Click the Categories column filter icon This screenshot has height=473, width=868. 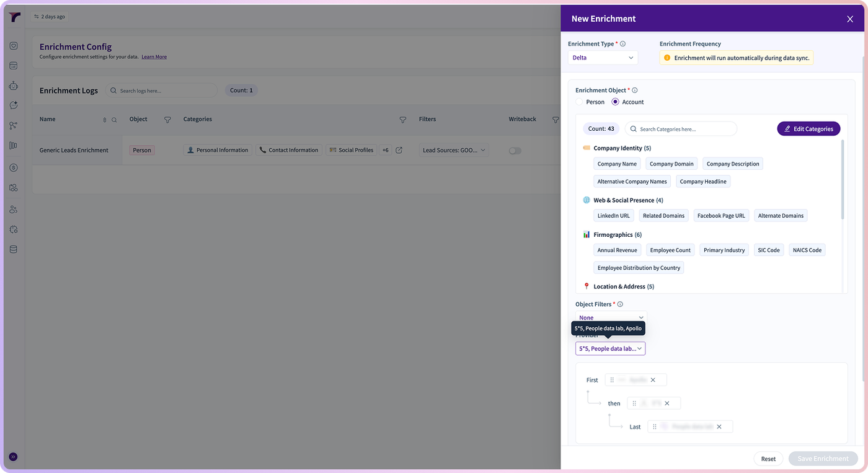[x=403, y=120]
